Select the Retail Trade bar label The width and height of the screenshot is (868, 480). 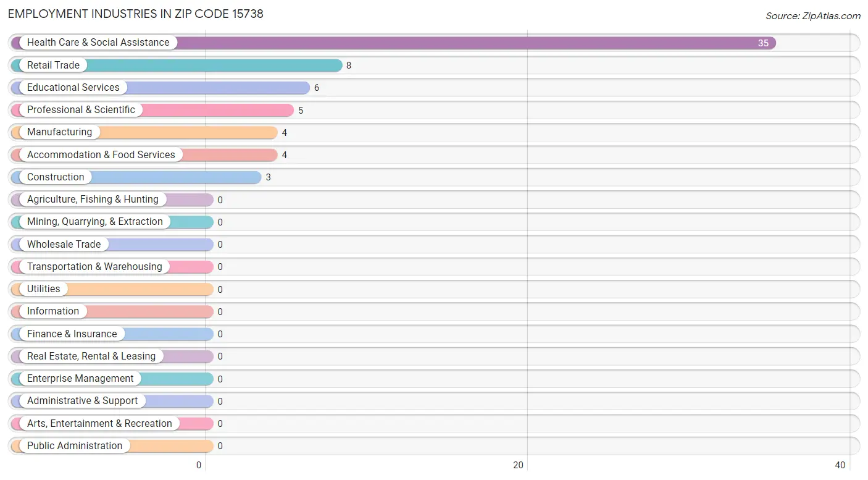tap(53, 65)
